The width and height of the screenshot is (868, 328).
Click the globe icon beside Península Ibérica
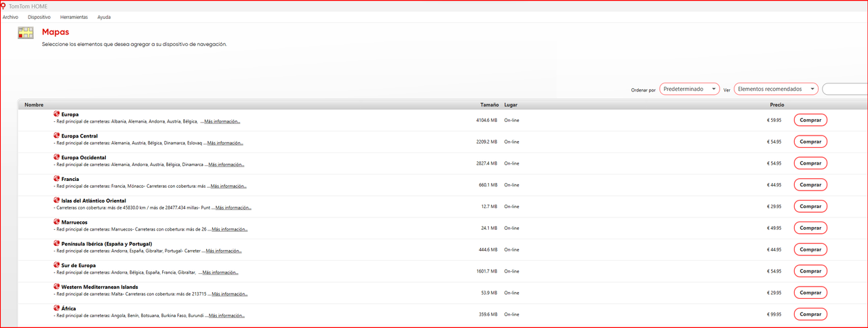[x=57, y=243]
